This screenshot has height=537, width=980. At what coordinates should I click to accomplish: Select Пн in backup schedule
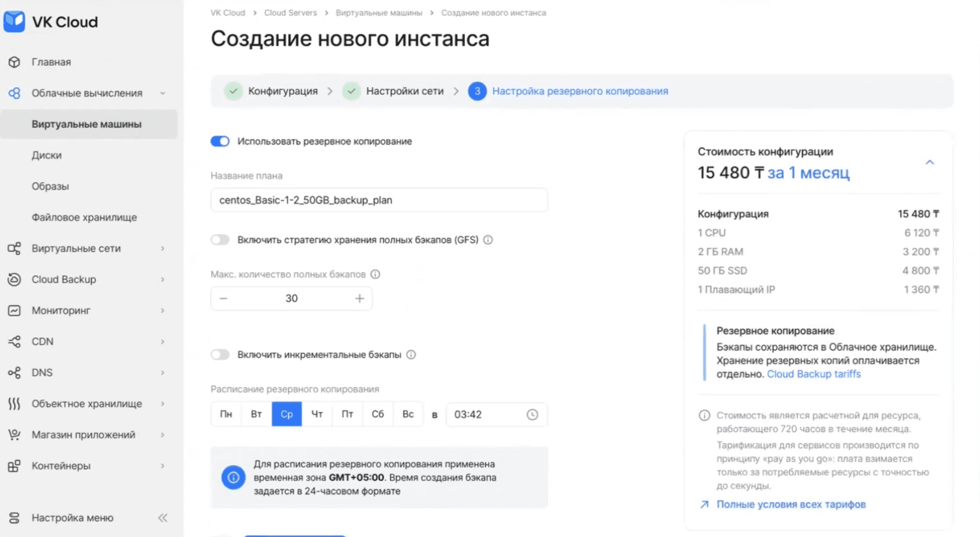(x=226, y=414)
